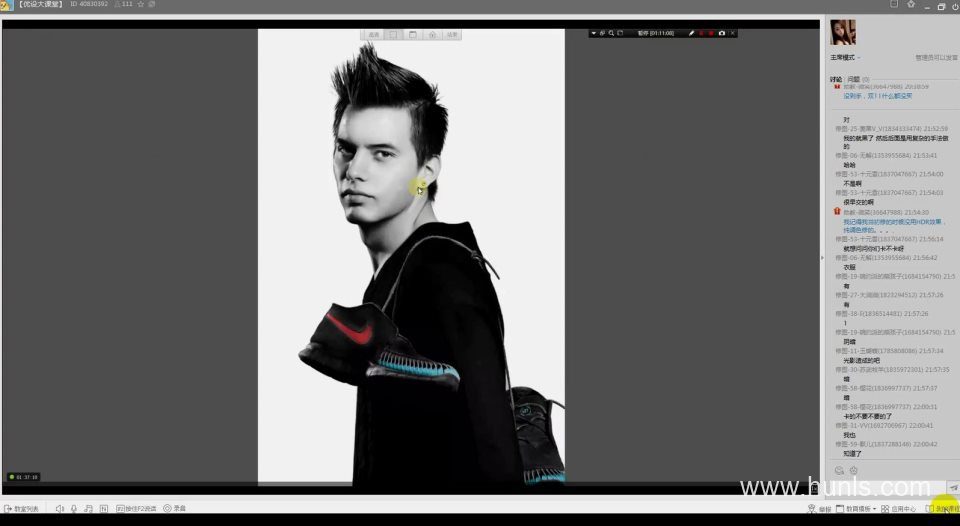Click the gear-like icon beside the emoji icon
This screenshot has height=526, width=960.
click(x=853, y=470)
